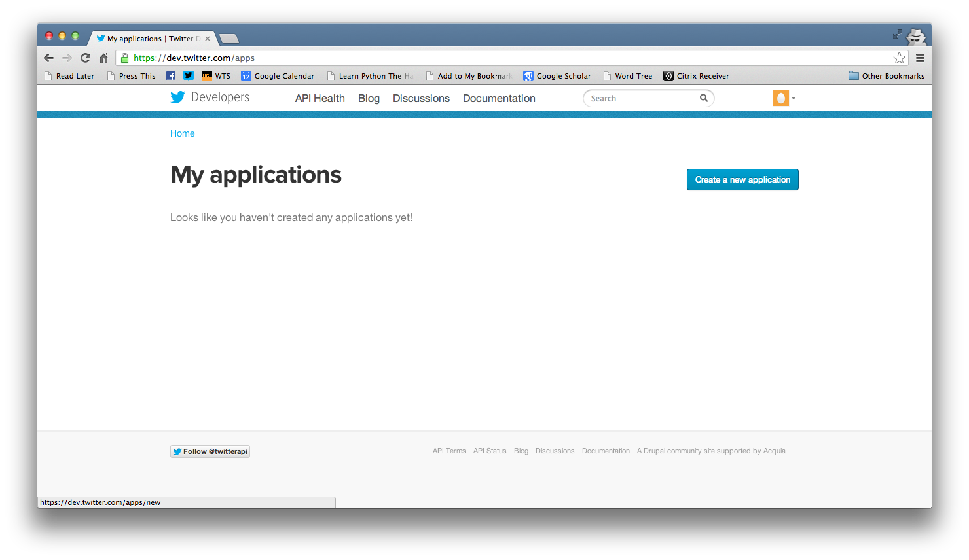
Task: Click the Follow @twitterapi button
Action: pyautogui.click(x=210, y=451)
